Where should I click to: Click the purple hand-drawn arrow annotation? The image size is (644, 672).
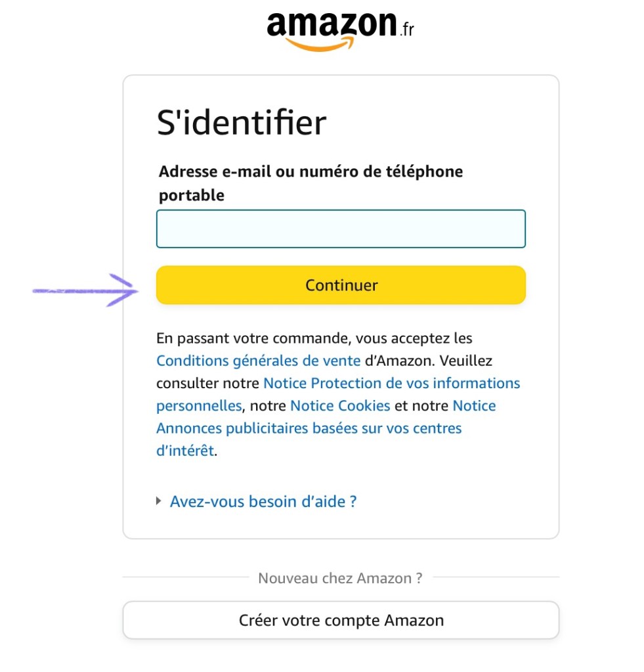click(85, 290)
